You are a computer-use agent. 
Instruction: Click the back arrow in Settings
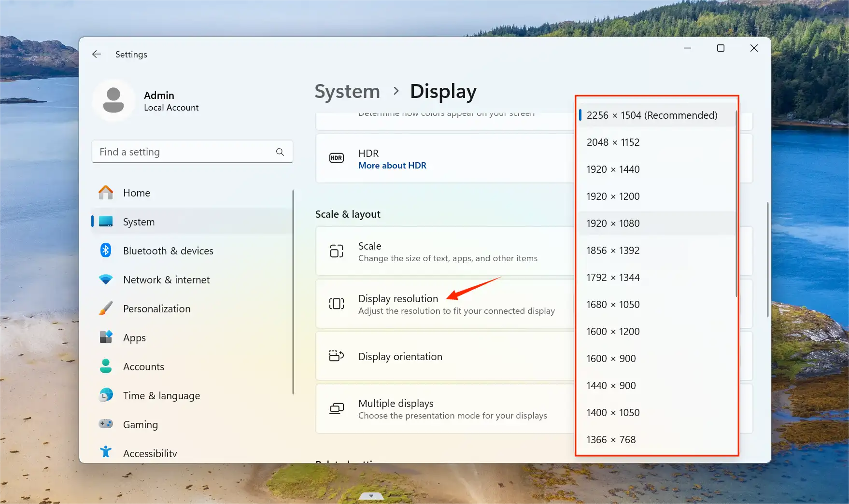click(97, 54)
